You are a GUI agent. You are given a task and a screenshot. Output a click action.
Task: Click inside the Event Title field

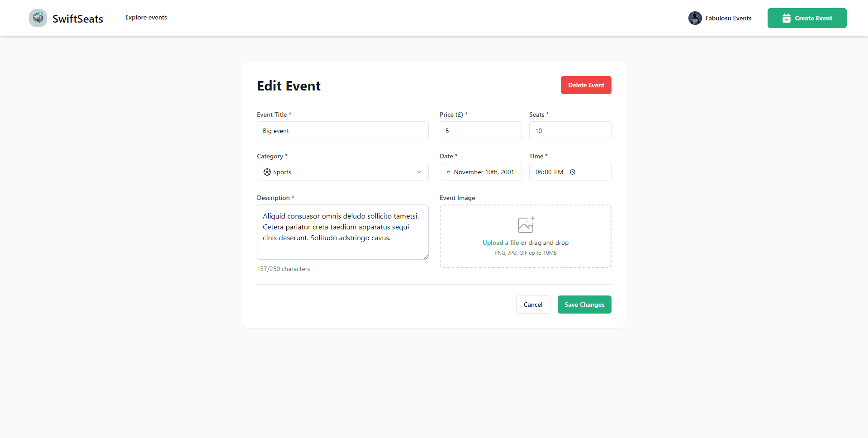[x=342, y=130]
